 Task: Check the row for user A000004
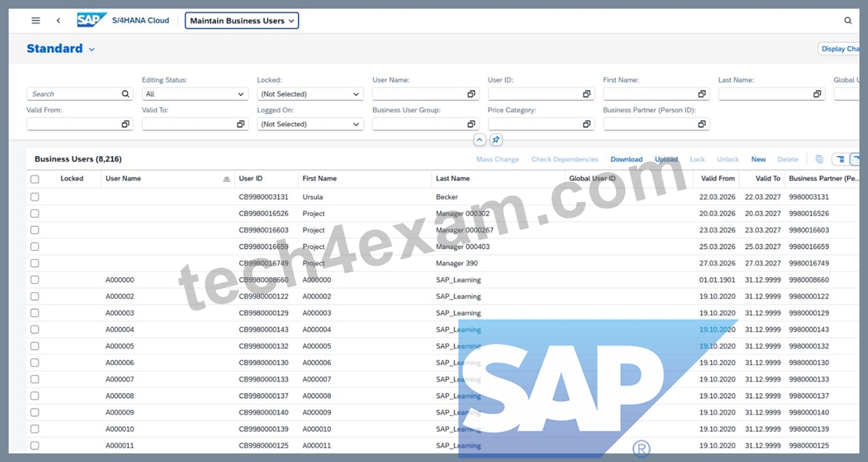point(35,329)
